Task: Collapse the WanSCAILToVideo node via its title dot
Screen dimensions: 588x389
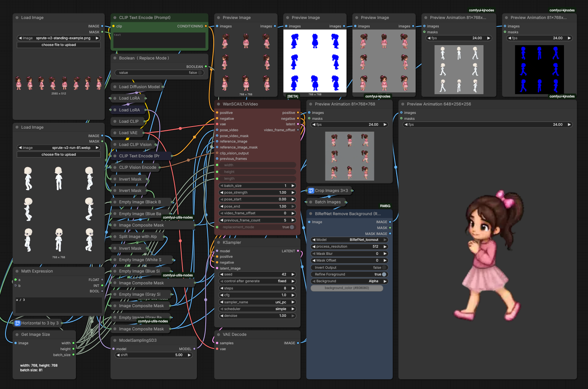Action: coord(218,104)
